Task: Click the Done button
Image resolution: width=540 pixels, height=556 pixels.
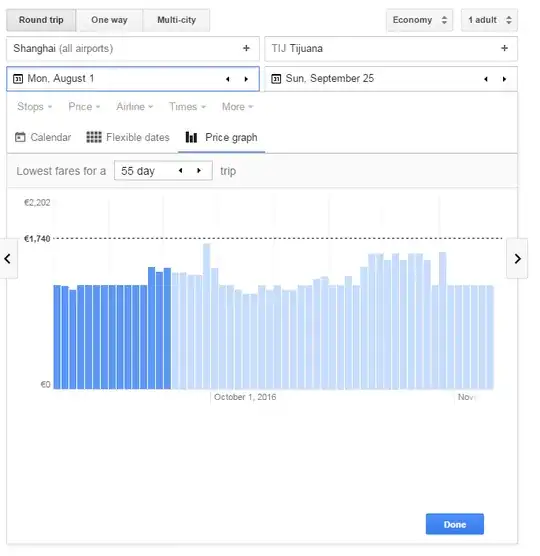Action: (455, 524)
